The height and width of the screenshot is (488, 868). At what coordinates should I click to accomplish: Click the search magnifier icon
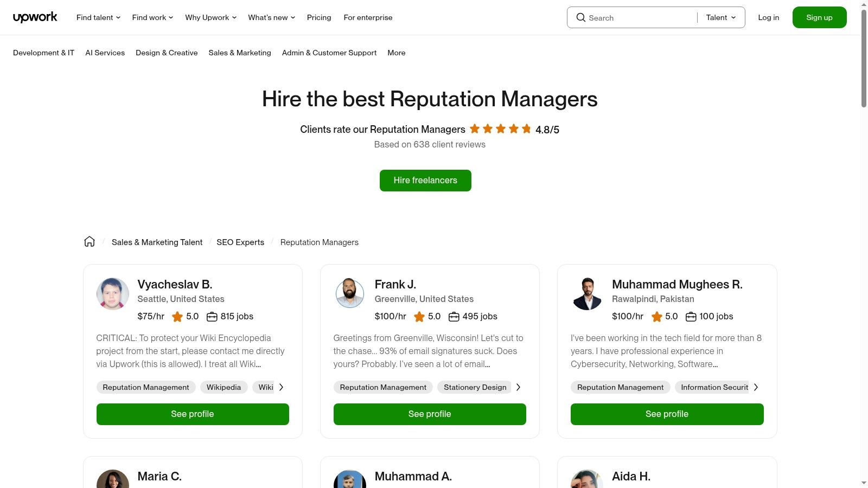tap(580, 17)
